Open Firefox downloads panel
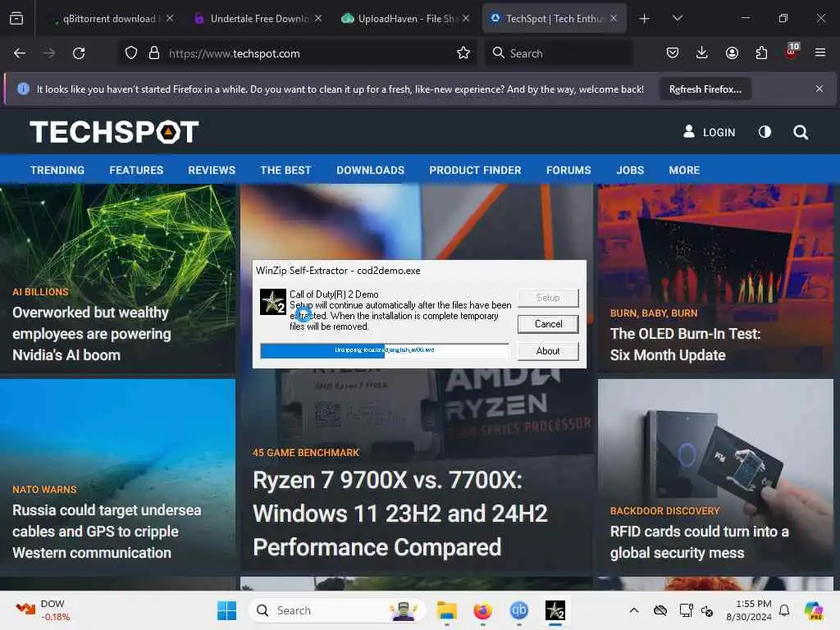The width and height of the screenshot is (840, 630). (702, 53)
